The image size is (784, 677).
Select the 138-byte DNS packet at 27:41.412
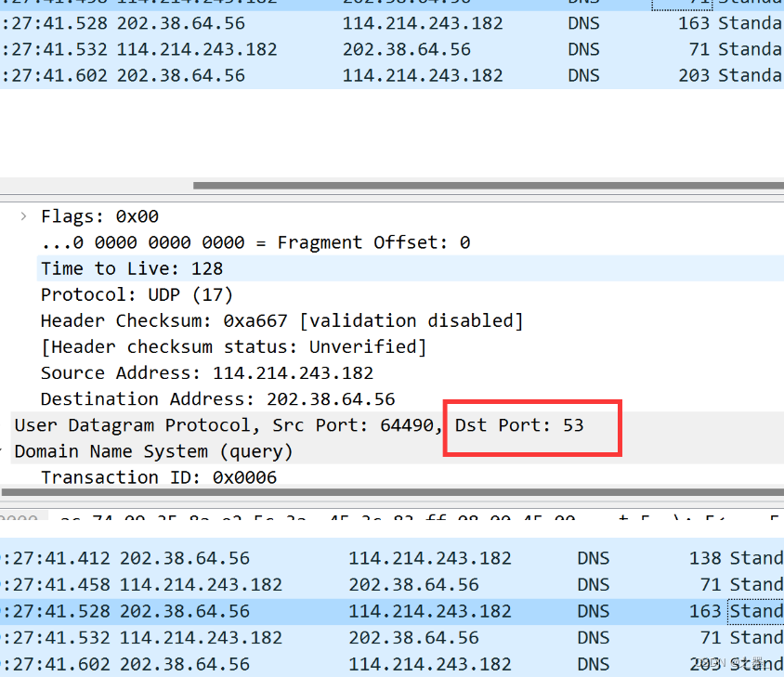pyautogui.click(x=372, y=557)
